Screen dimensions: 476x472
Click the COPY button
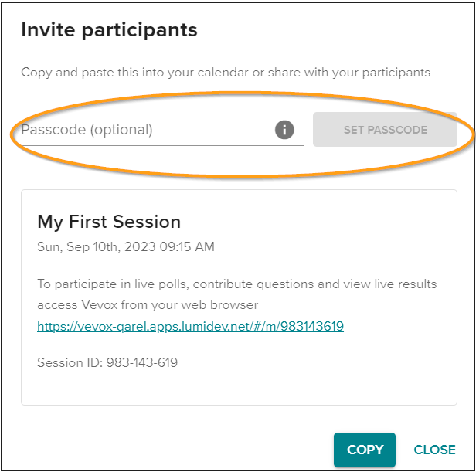(364, 450)
